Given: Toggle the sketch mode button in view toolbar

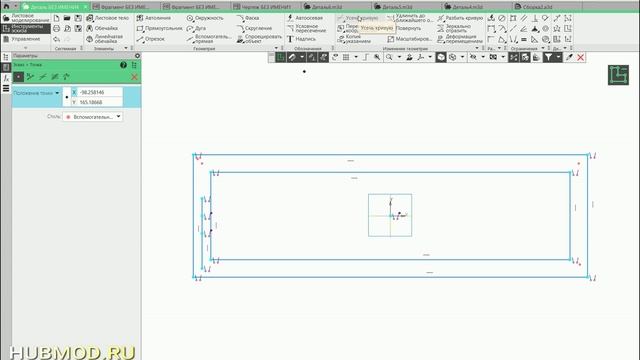Looking at the screenshot, I should point(281,58).
